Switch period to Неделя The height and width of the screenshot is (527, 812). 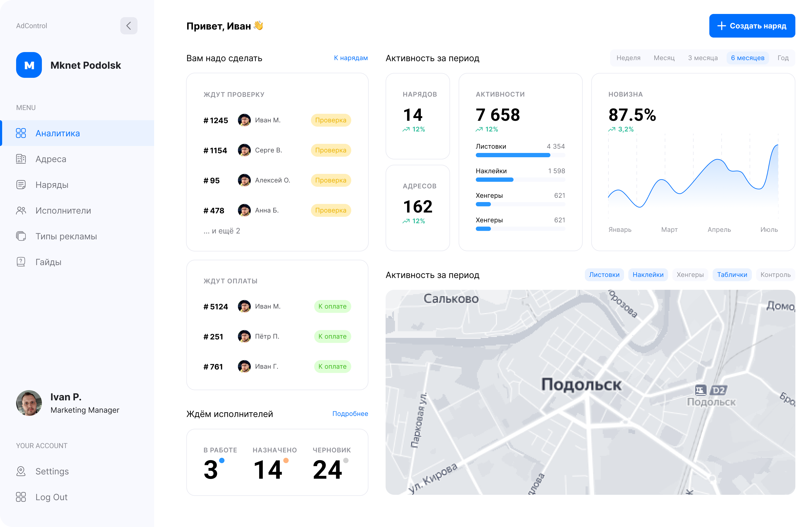pyautogui.click(x=628, y=58)
